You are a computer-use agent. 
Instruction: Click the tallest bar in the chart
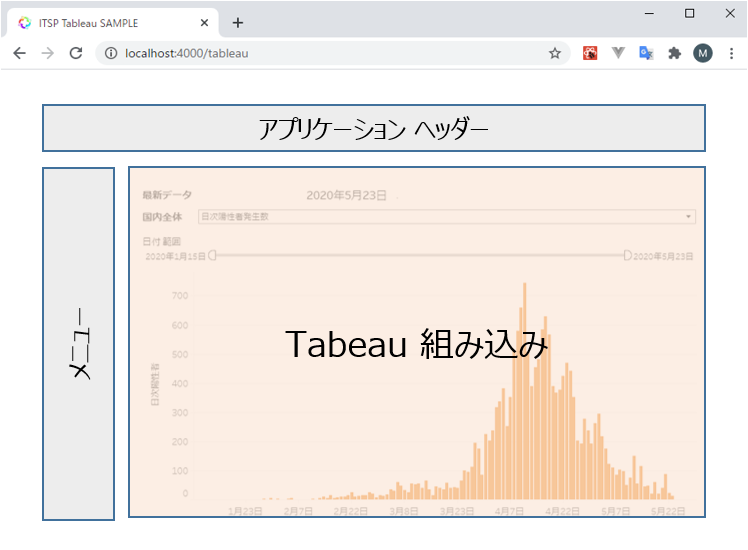tap(525, 390)
